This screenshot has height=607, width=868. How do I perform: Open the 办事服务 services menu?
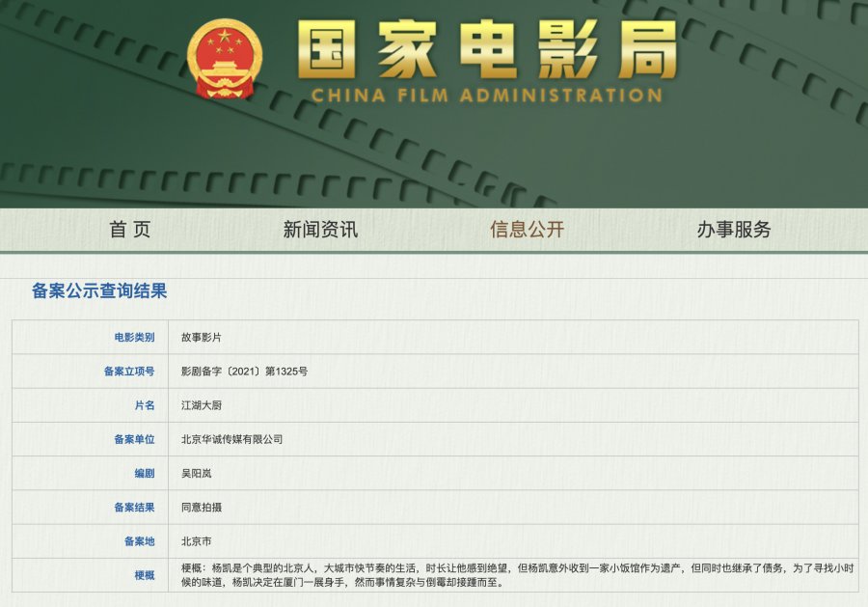734,230
